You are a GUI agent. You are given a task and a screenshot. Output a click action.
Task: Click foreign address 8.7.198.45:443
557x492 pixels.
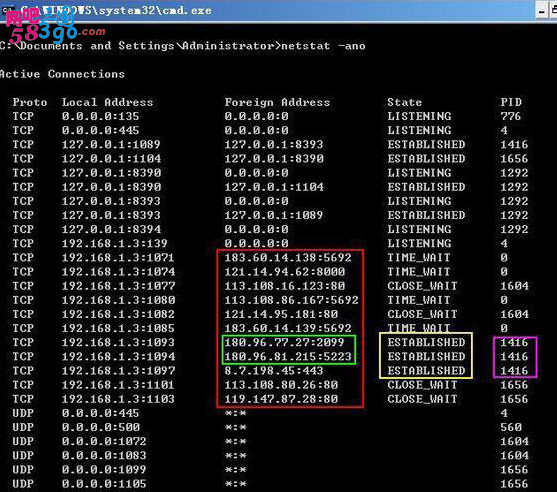(x=274, y=371)
